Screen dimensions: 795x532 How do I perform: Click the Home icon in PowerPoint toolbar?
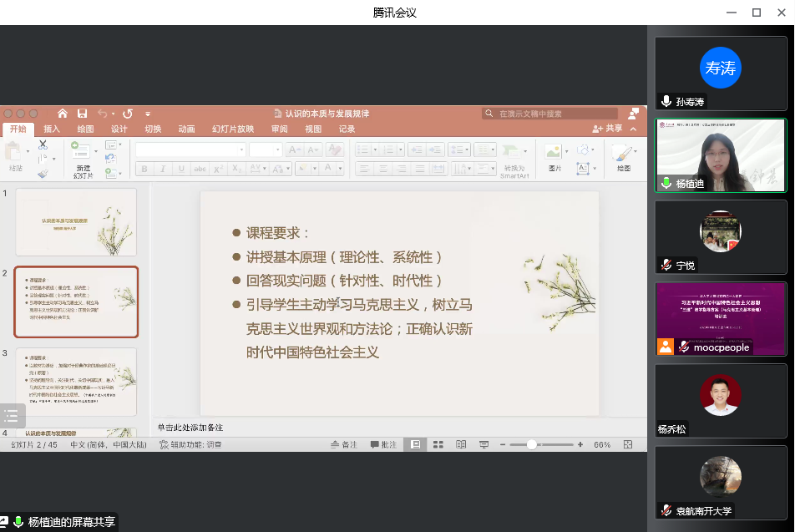(62, 114)
